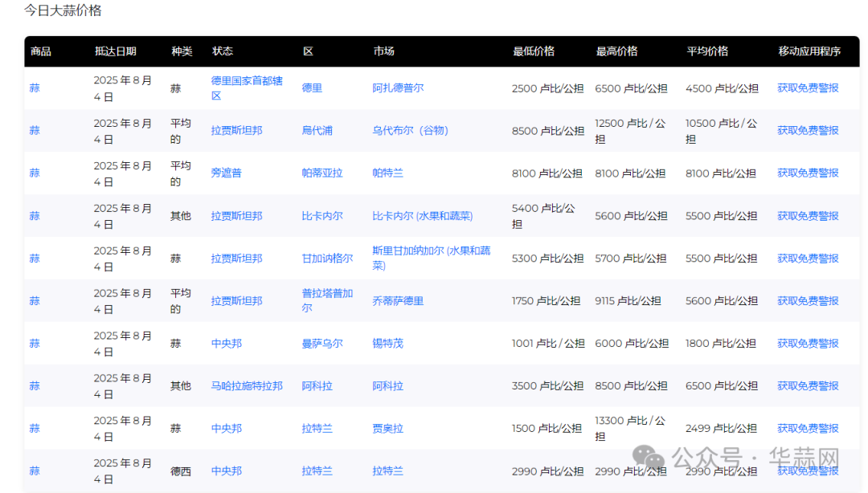Click the 蒜 commodity link in 锡特茂 row

click(35, 344)
